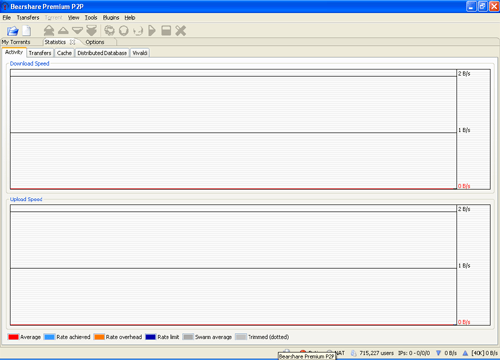Move torrent to top of queue
The height and width of the screenshot is (360, 500).
pyautogui.click(x=49, y=30)
